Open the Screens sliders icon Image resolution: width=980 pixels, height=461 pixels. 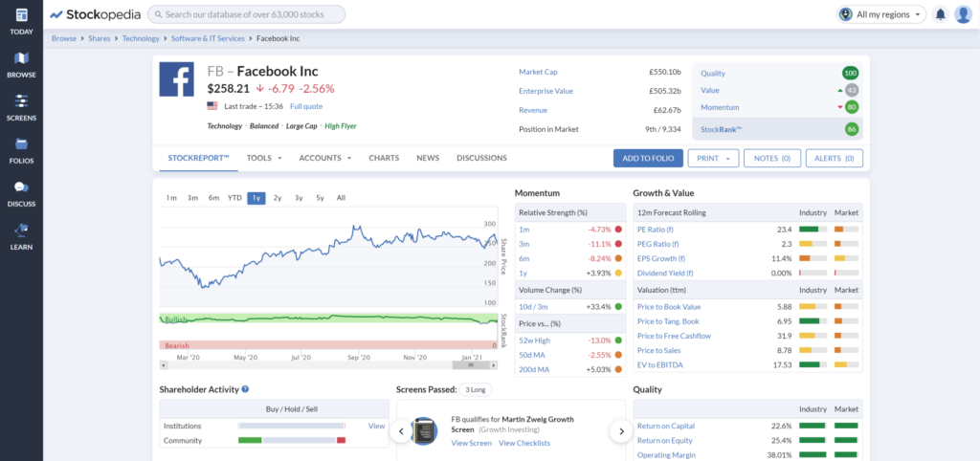(x=21, y=101)
